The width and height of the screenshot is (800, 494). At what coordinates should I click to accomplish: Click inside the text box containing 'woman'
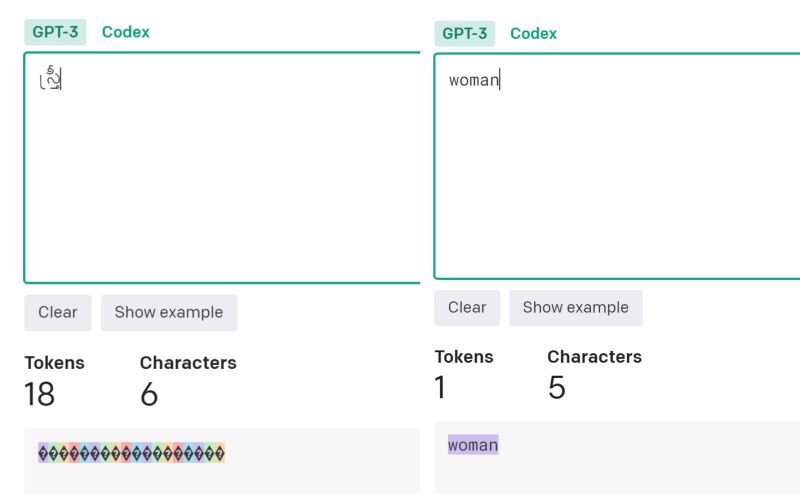pyautogui.click(x=617, y=166)
